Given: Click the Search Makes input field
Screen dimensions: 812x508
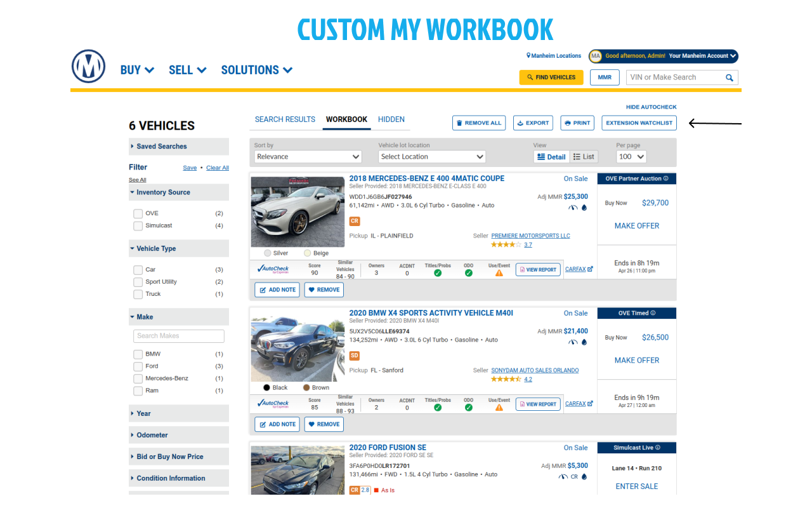Looking at the screenshot, I should 178,336.
